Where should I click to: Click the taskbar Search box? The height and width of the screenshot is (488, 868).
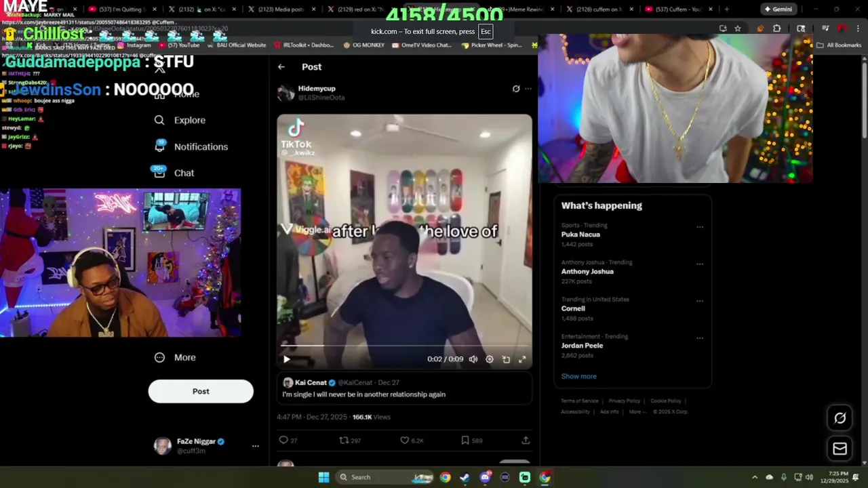click(x=385, y=477)
